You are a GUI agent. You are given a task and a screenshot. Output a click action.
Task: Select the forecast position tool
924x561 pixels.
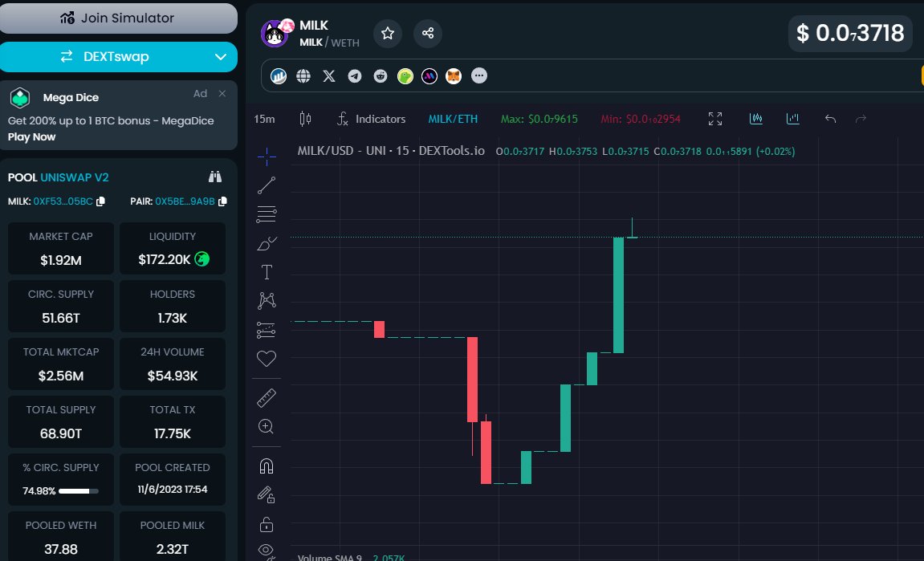click(x=267, y=329)
